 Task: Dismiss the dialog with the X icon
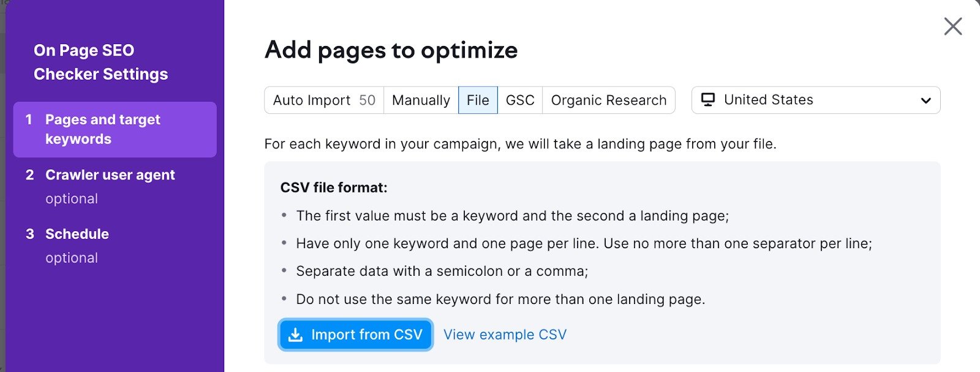(953, 26)
